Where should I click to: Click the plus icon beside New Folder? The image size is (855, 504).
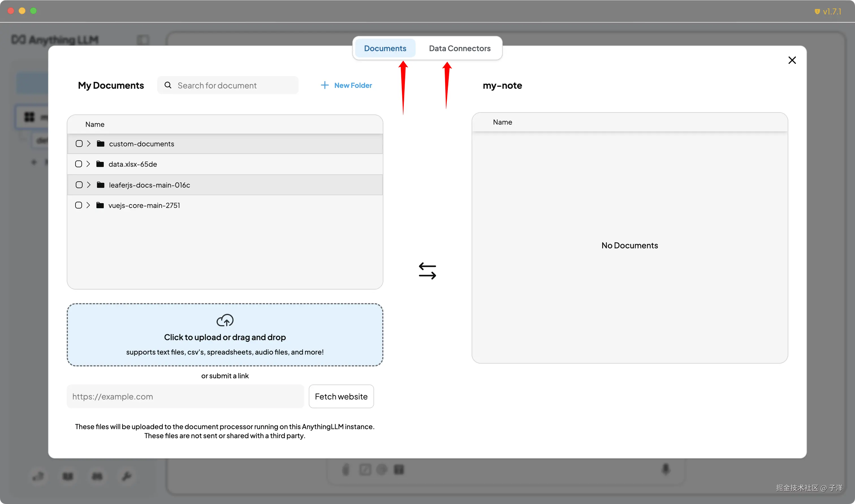click(x=325, y=85)
